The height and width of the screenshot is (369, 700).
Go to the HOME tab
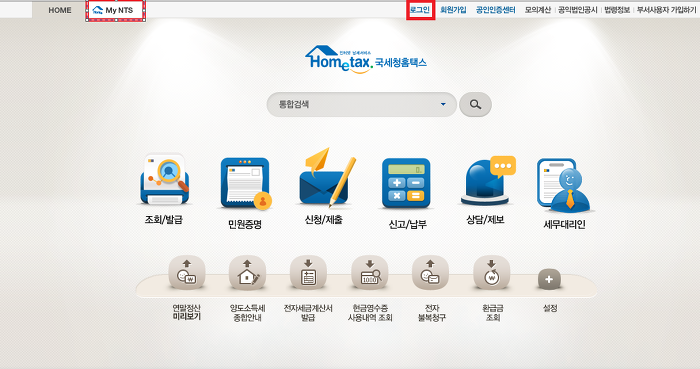tap(60, 10)
